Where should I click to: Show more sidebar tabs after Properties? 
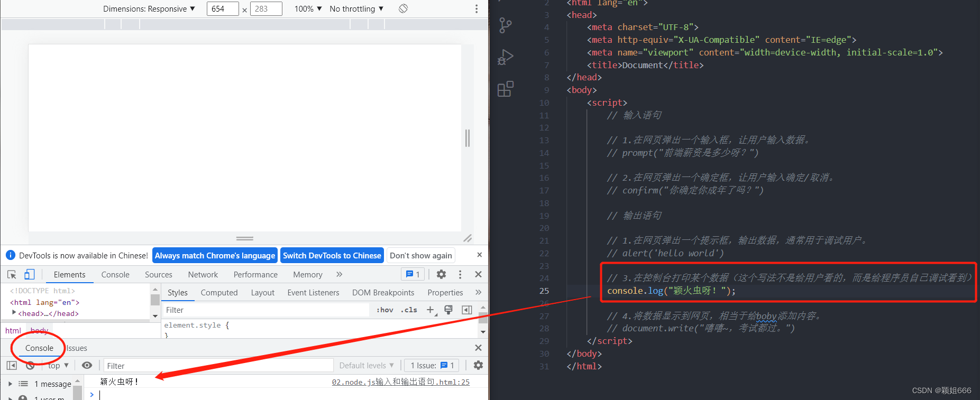(x=478, y=292)
